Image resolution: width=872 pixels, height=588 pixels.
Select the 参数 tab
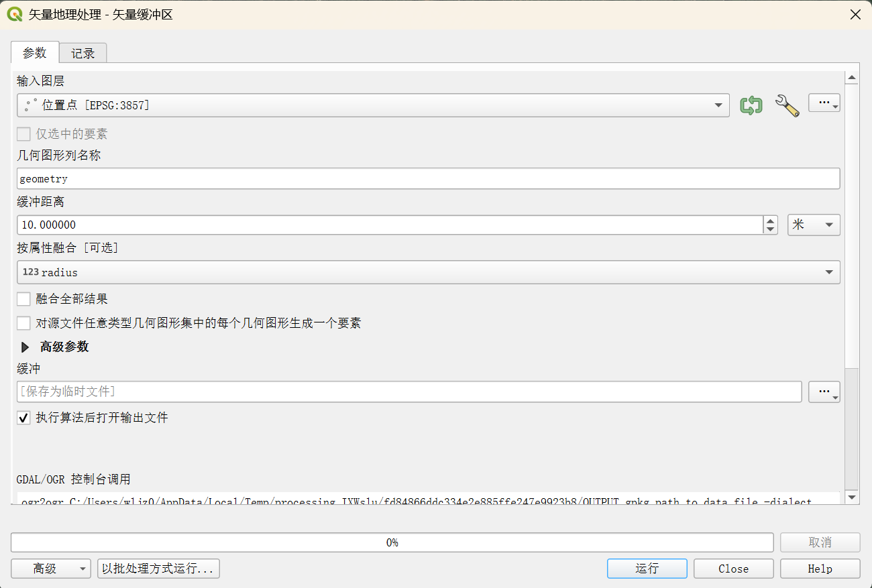point(35,52)
